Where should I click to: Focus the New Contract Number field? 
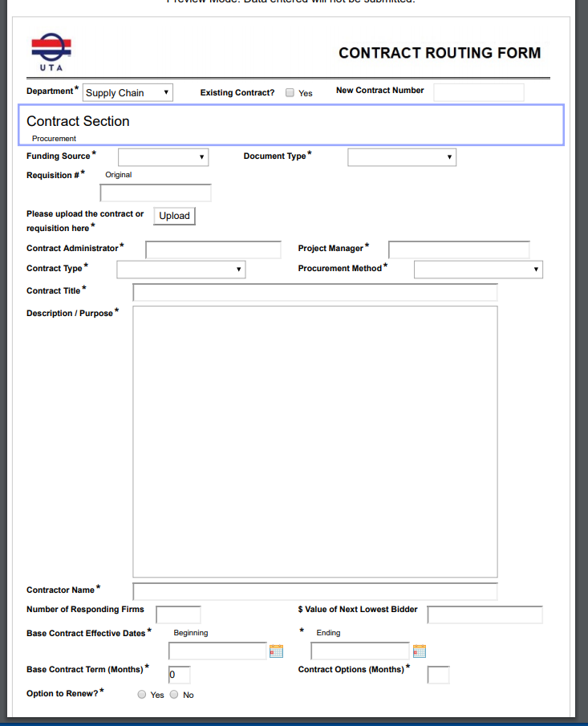point(479,92)
